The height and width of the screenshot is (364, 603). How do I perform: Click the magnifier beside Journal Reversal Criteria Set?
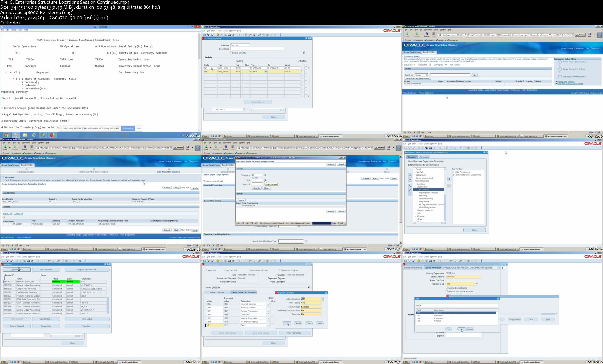299,227
